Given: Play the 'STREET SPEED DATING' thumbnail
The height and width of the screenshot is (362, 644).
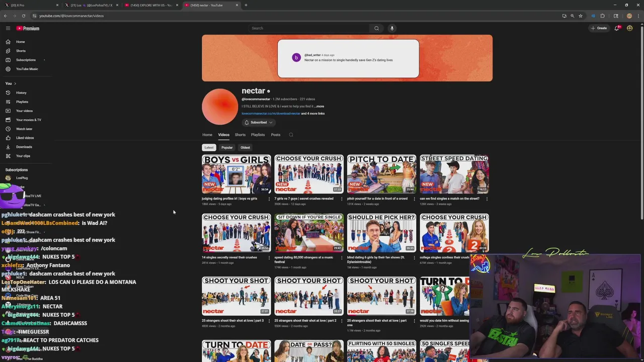Looking at the screenshot, I should (x=454, y=174).
